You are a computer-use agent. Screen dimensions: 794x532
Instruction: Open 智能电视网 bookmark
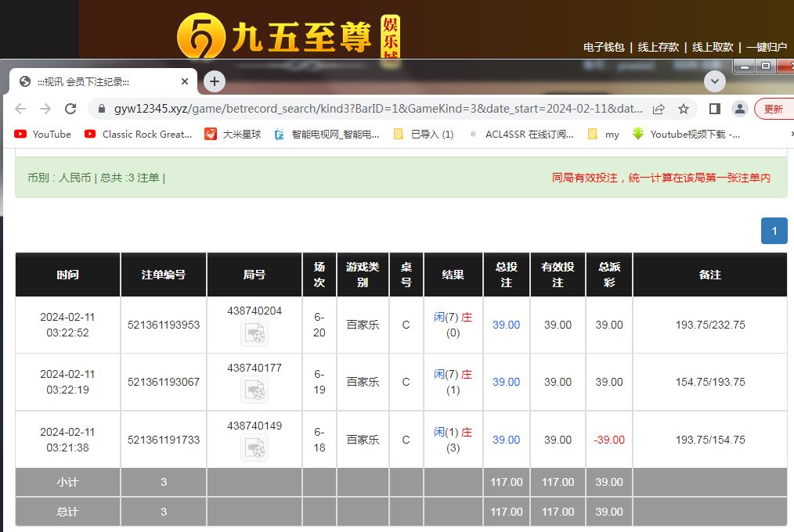[327, 134]
